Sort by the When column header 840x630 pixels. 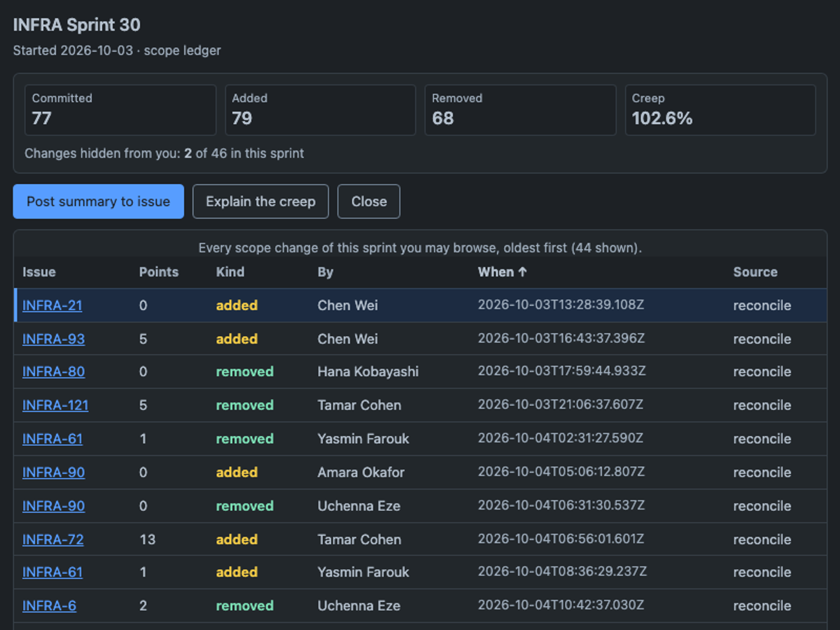(x=503, y=272)
